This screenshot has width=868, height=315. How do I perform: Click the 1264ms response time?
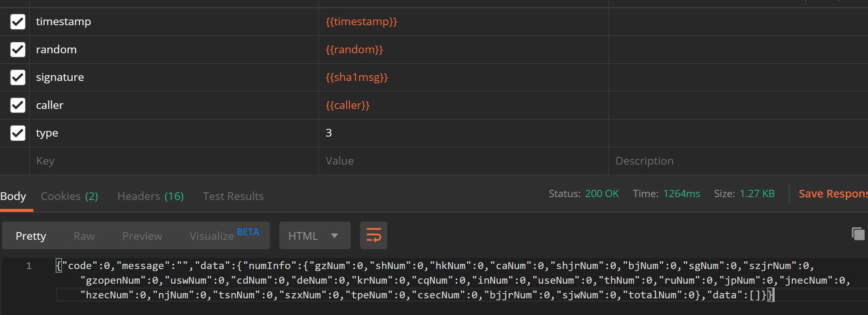click(682, 194)
